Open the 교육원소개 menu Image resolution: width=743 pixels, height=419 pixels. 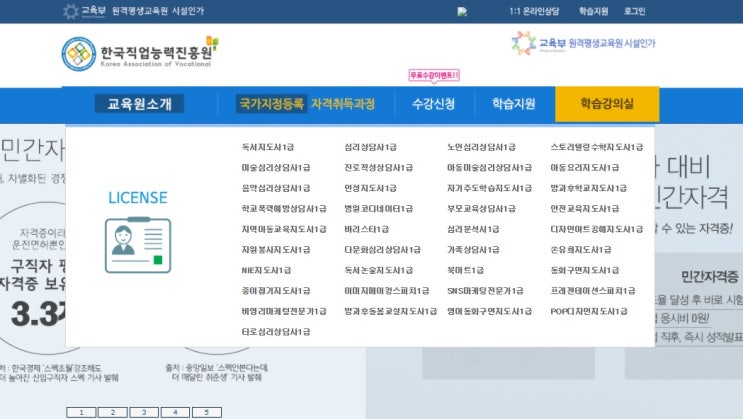[x=139, y=104]
